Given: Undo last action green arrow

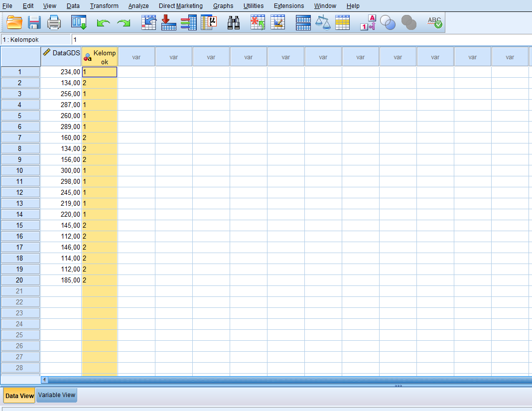Looking at the screenshot, I should tap(103, 23).
